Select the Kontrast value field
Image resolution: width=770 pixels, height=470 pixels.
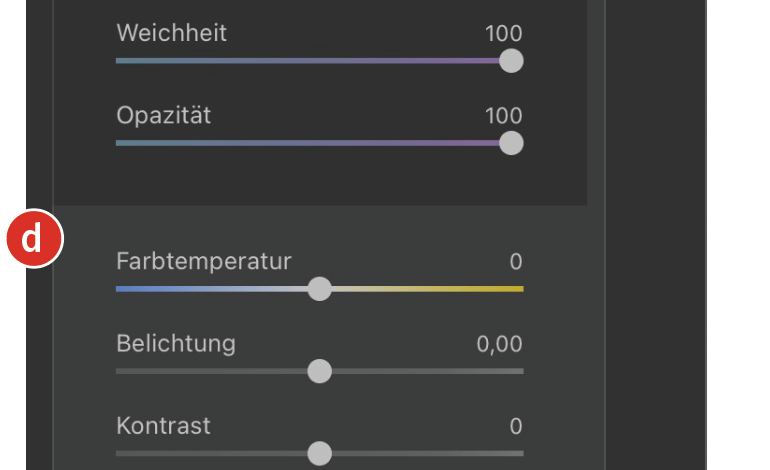pyautogui.click(x=516, y=426)
